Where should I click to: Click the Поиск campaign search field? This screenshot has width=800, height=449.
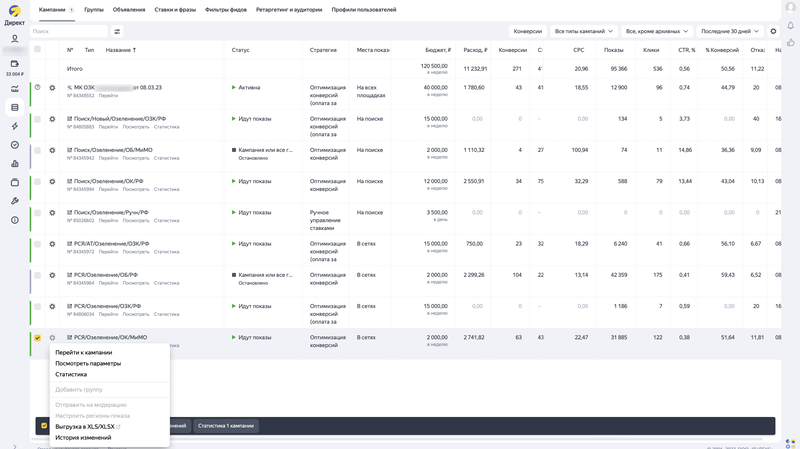pyautogui.click(x=69, y=31)
